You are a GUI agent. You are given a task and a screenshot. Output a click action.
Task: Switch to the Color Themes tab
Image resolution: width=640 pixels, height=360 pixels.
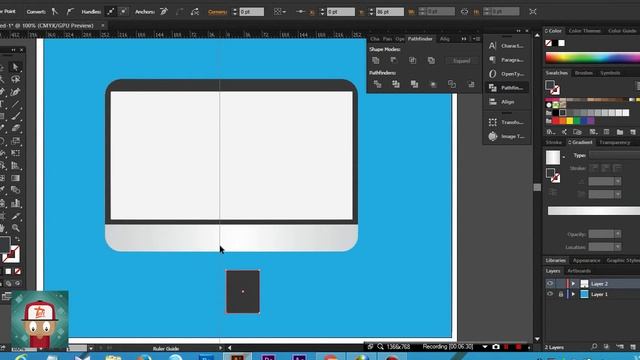584,31
